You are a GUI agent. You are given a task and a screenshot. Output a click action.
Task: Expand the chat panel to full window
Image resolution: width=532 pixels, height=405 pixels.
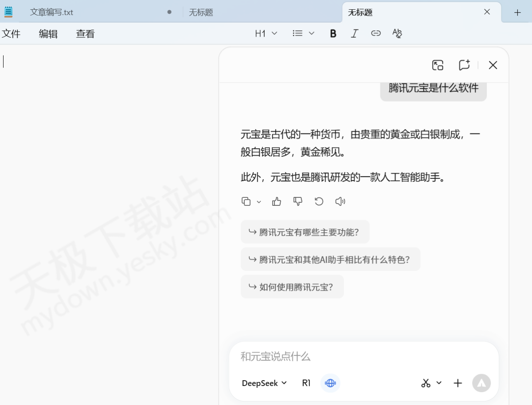click(x=438, y=65)
